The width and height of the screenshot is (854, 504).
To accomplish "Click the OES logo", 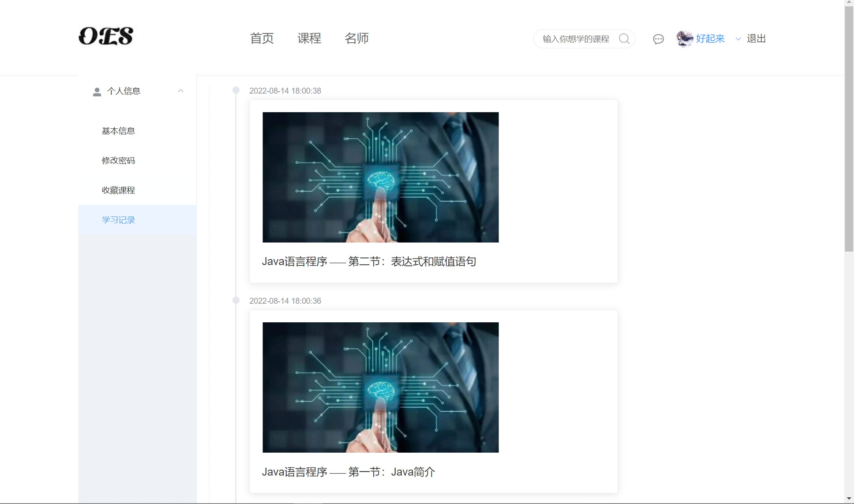I will [106, 36].
